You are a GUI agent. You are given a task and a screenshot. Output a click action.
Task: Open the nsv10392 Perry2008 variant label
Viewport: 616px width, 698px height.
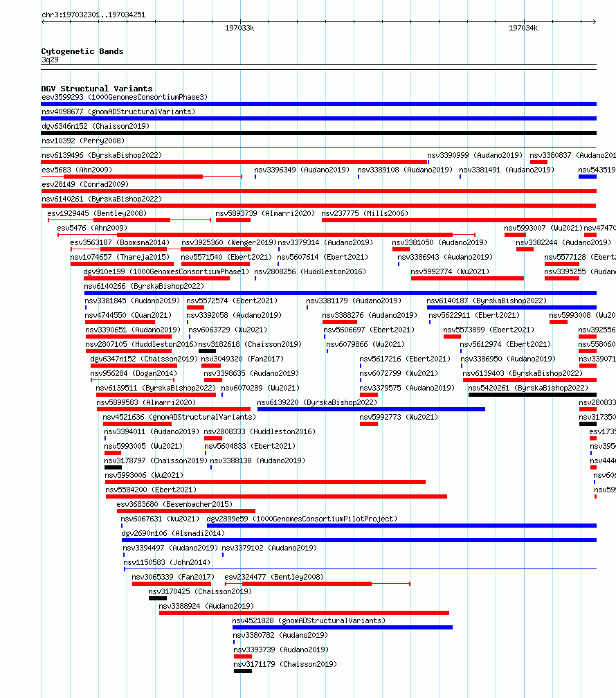83,141
